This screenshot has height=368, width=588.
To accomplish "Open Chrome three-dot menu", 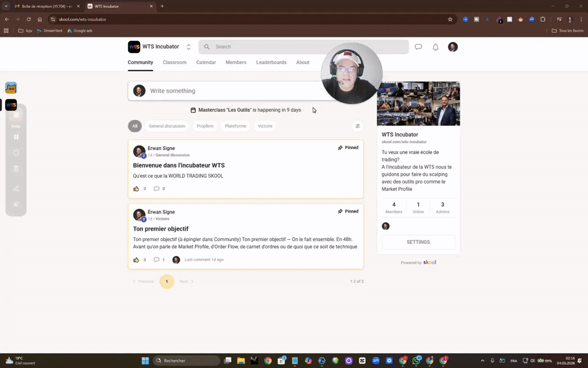I will (x=581, y=19).
